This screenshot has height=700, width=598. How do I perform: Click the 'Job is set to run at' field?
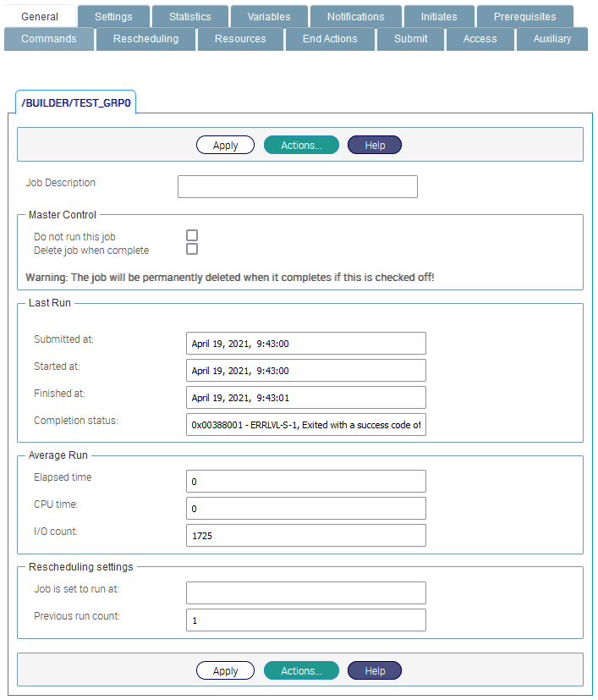pos(305,593)
